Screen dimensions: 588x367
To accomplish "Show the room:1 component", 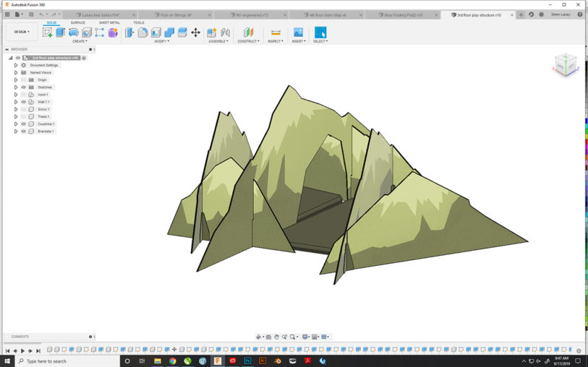I will click(x=24, y=95).
